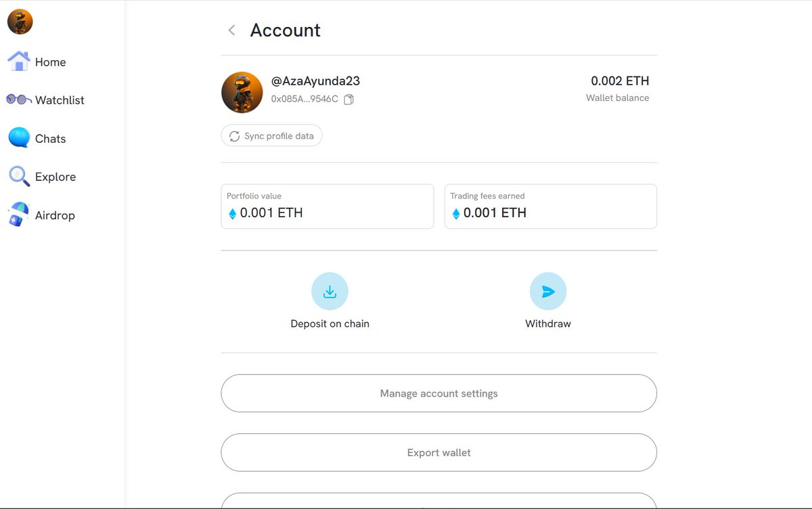812x509 pixels.
Task: Open the Home house icon
Action: point(18,62)
